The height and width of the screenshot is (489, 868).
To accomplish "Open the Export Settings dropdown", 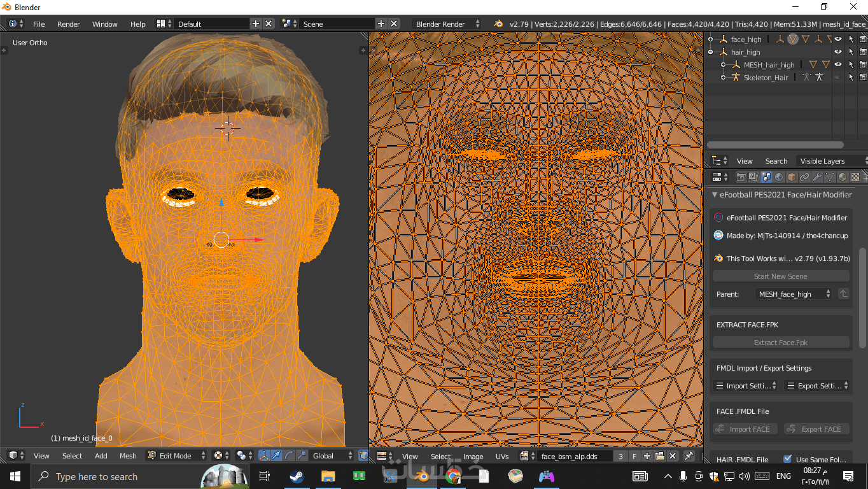I will click(x=816, y=386).
